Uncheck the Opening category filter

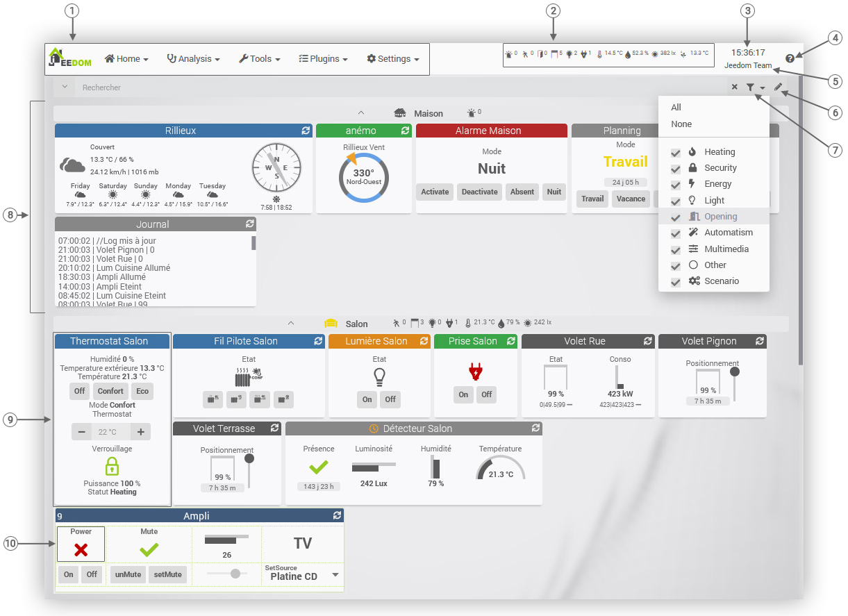[x=675, y=216]
